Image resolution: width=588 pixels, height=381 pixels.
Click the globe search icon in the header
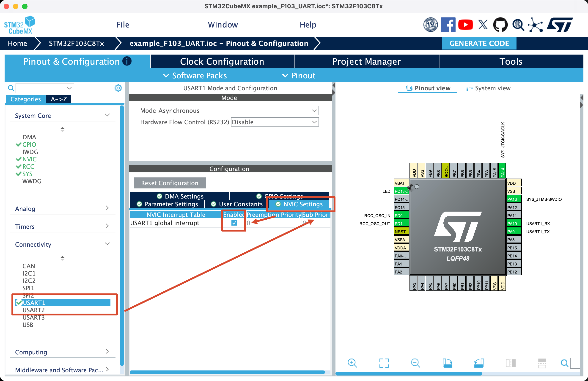(x=518, y=25)
